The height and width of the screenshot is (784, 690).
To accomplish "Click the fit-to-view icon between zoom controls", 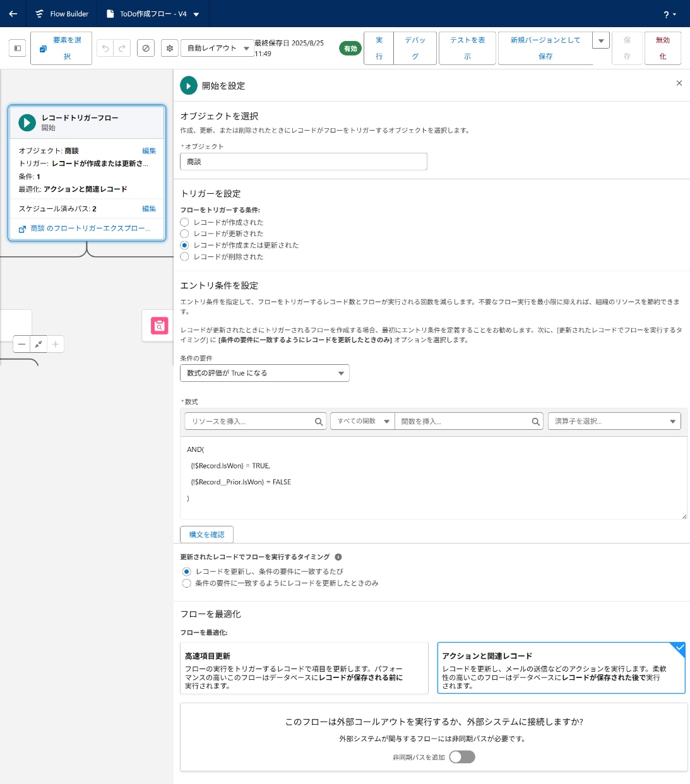I will coord(39,344).
